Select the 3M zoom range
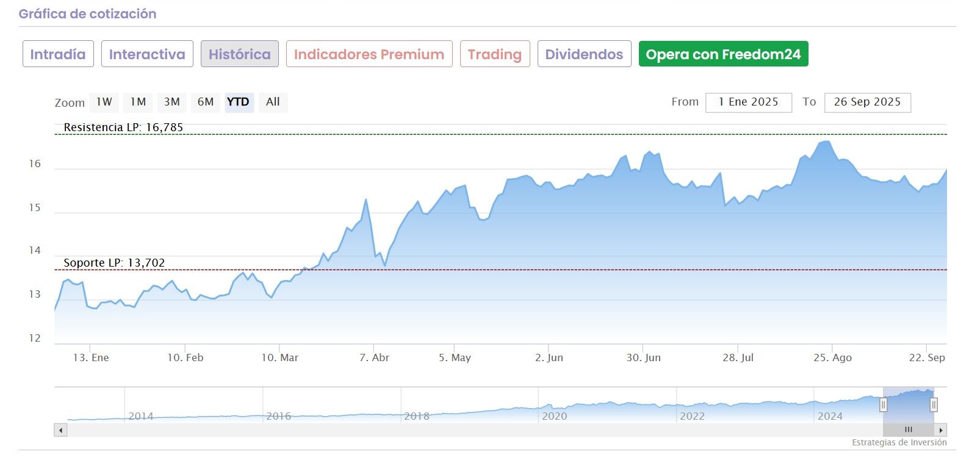This screenshot has width=980, height=460. [172, 102]
